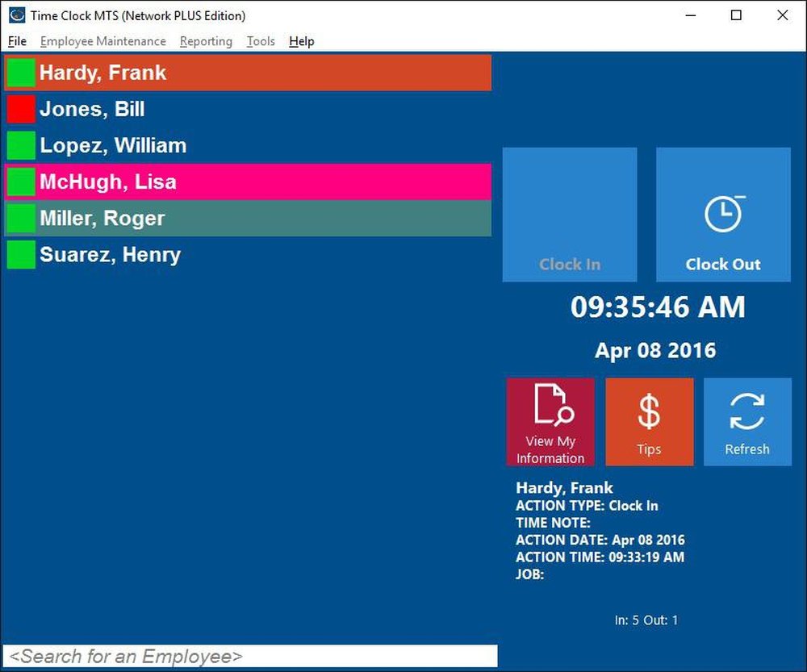The height and width of the screenshot is (672, 807).
Task: Select employee name Jones, Bill
Action: click(92, 109)
